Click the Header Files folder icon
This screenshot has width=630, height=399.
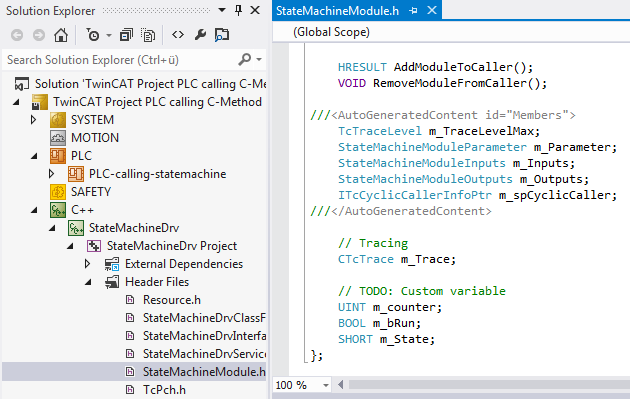112,282
